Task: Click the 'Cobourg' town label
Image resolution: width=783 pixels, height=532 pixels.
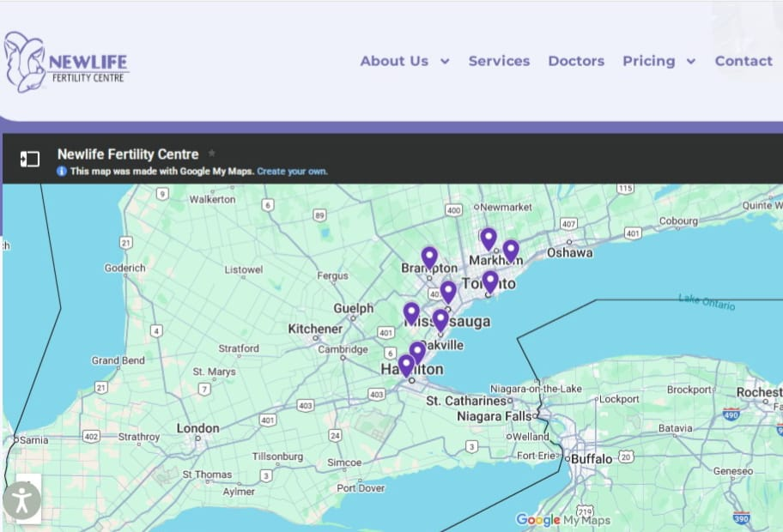Action: pos(678,221)
